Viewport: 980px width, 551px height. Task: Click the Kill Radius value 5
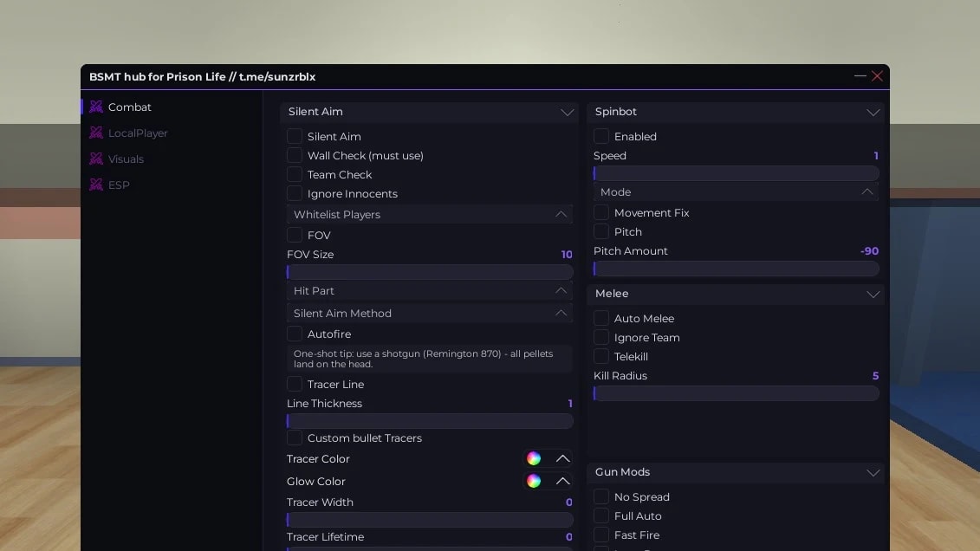tap(876, 375)
